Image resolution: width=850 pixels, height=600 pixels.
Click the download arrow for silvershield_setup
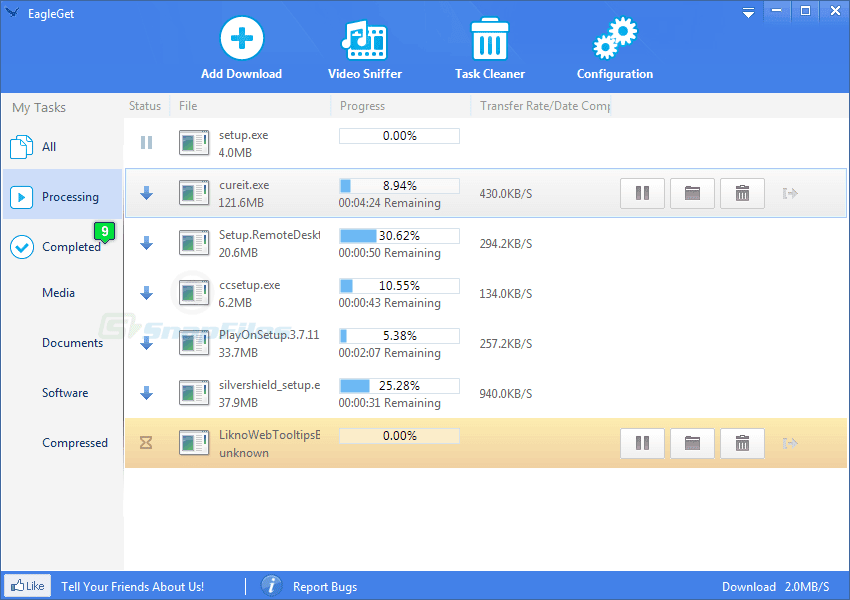[x=146, y=393]
